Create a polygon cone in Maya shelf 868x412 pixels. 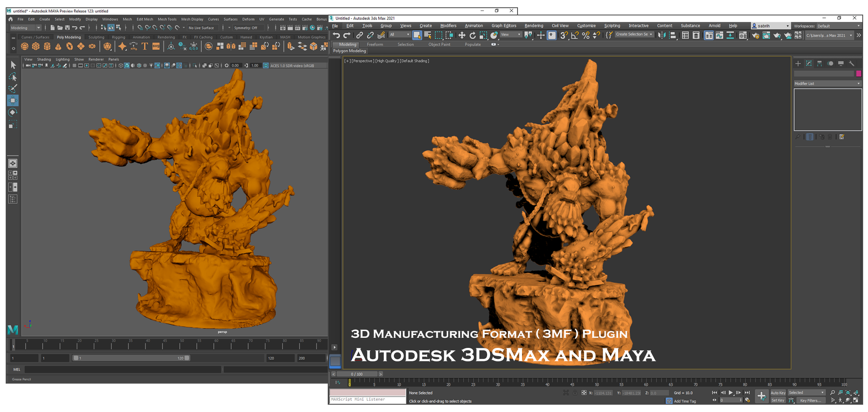[58, 46]
